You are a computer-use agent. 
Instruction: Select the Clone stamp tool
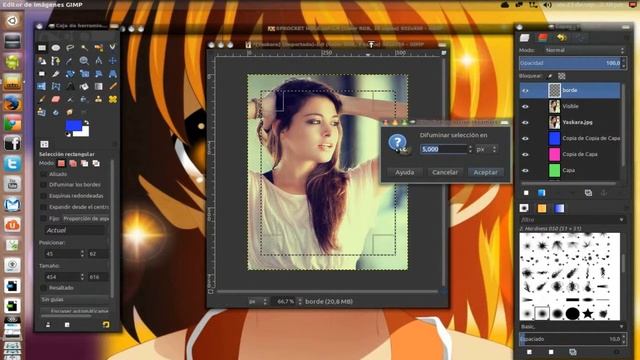click(99, 99)
